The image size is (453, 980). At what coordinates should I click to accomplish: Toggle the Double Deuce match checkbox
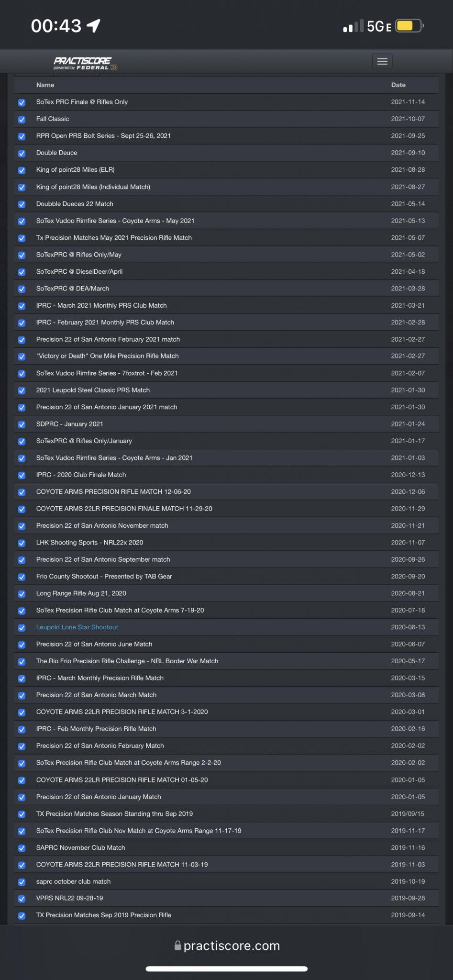22,153
